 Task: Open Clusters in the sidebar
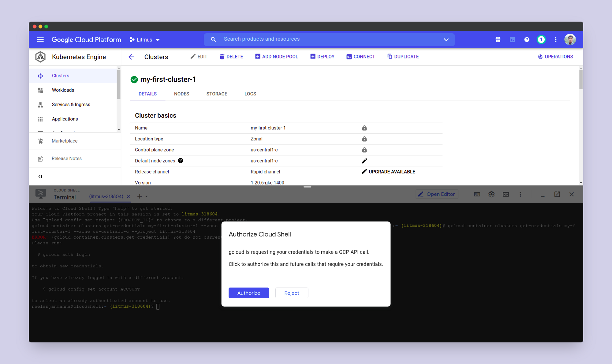(73, 76)
